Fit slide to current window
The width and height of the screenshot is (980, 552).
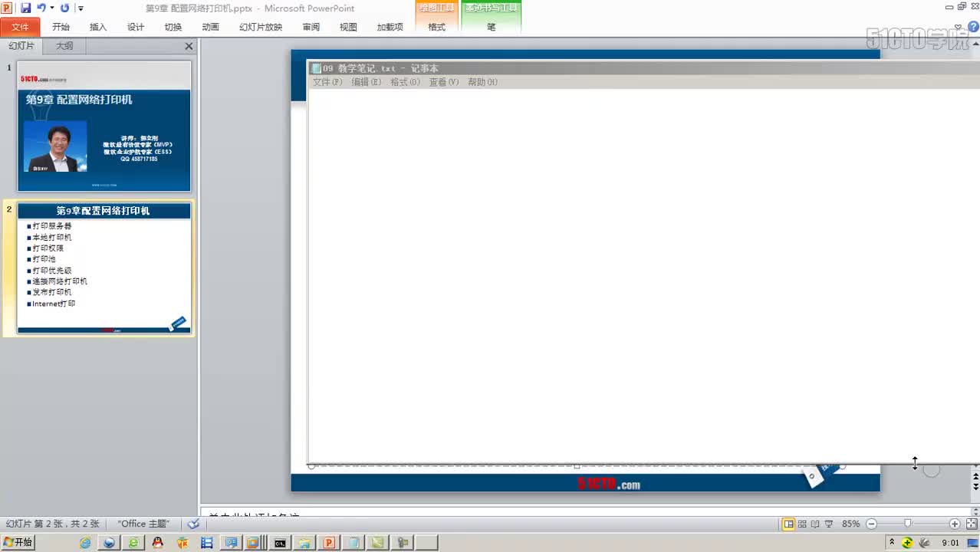tap(972, 524)
